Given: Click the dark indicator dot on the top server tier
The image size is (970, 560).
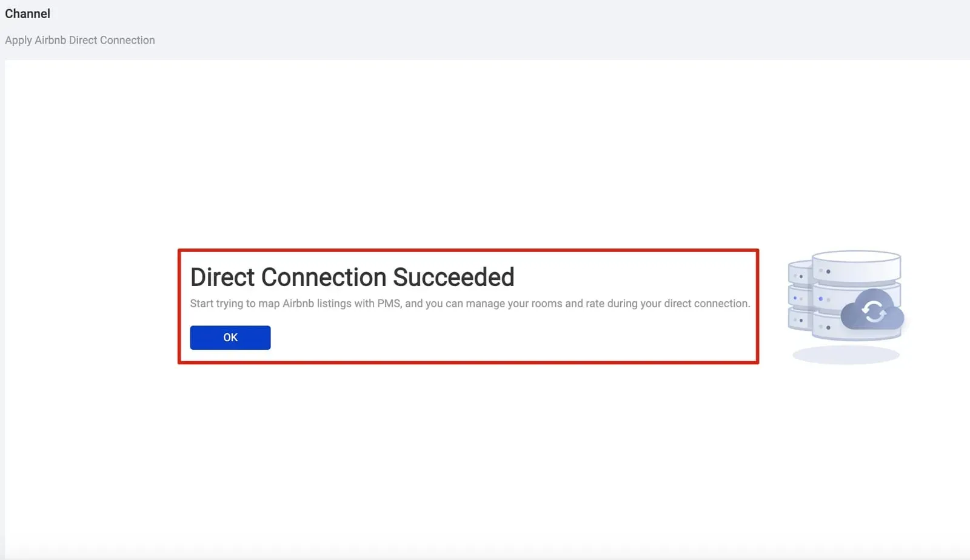Looking at the screenshot, I should point(828,271).
